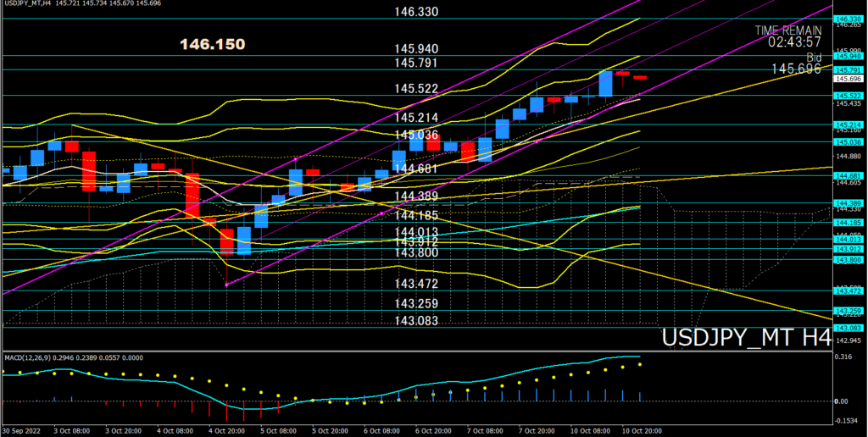Click the 5 Oct 20:00 time label
The width and height of the screenshot is (868, 437).
331,430
